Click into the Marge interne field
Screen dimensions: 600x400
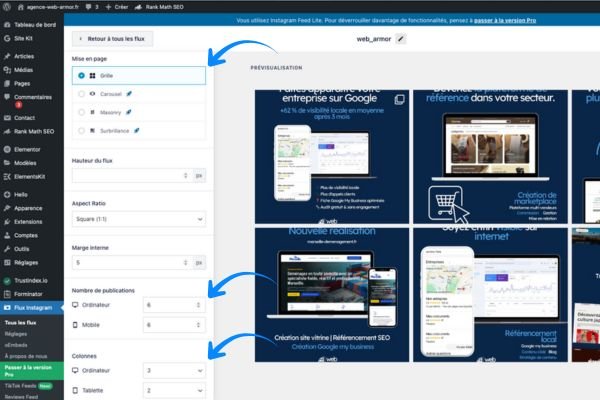(132, 263)
